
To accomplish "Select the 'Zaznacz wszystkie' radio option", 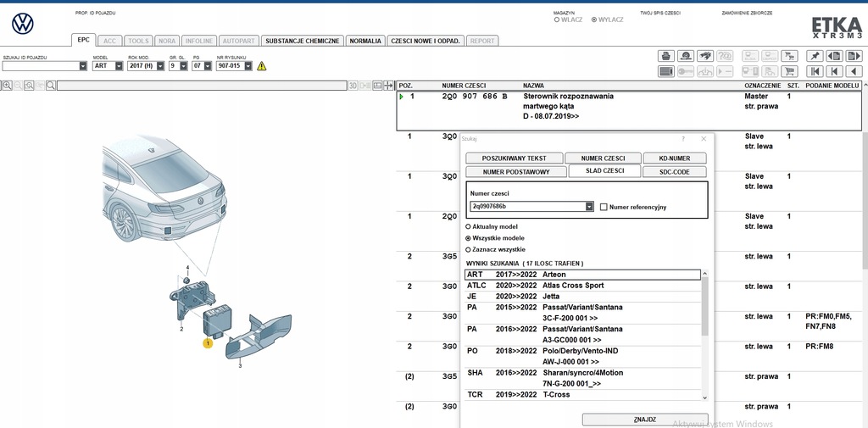I will 468,250.
